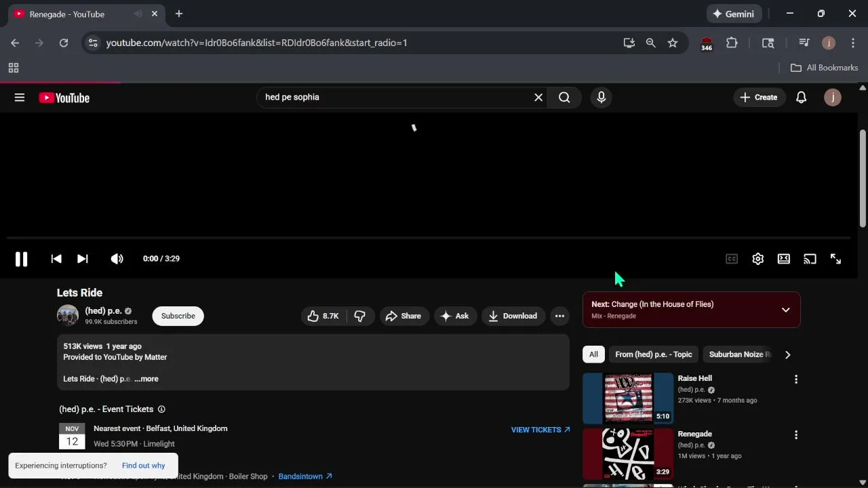
Task: Show info about Event Tickets
Action: (x=161, y=409)
